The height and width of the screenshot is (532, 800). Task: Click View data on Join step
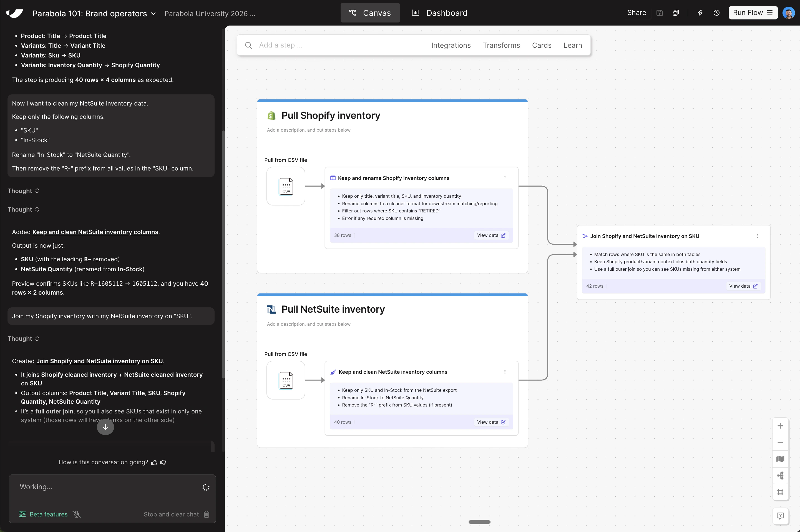point(743,286)
